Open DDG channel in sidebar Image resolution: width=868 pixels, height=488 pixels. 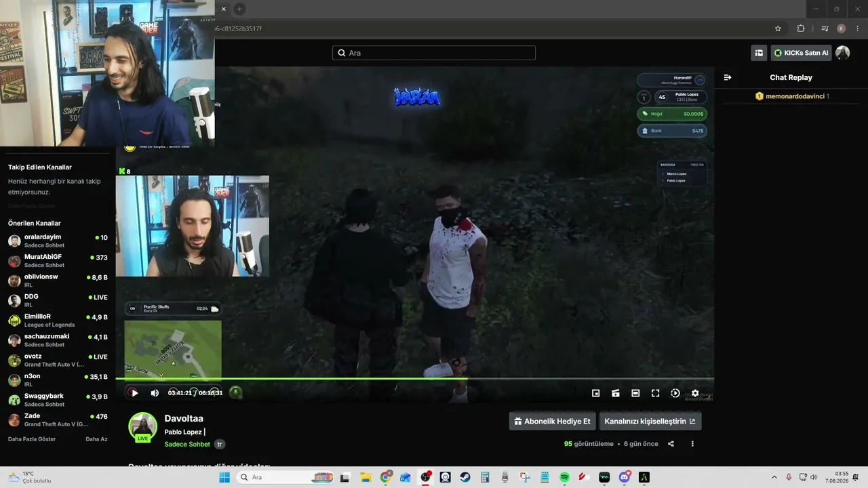point(58,300)
